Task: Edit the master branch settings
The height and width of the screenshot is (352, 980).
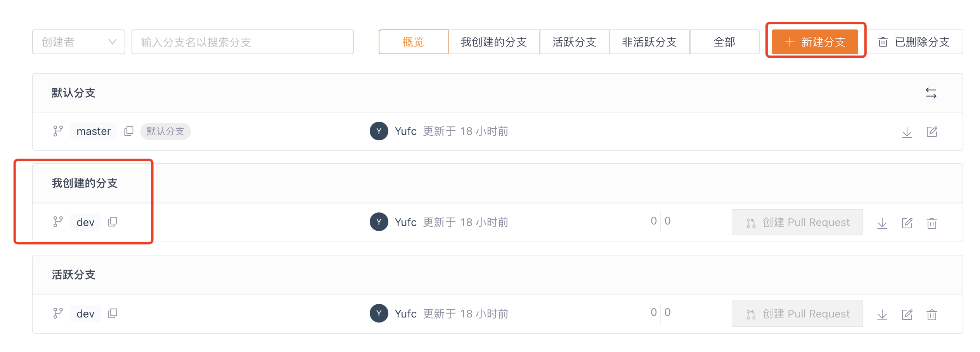Action: [x=932, y=132]
